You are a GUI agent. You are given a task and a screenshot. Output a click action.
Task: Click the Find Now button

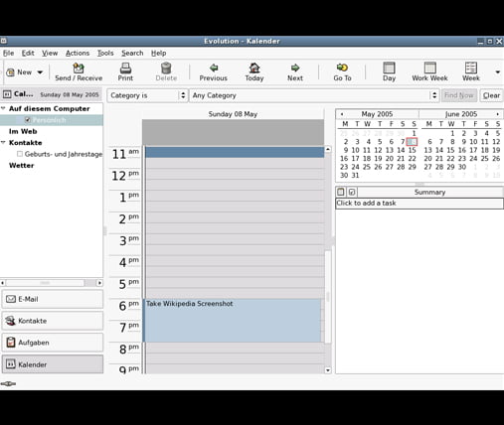[459, 95]
